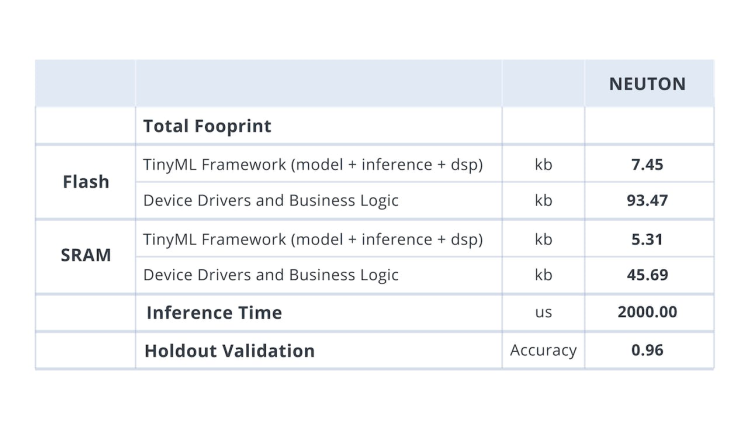The image size is (748, 421).
Task: Select SRAM TinyML Framework row text
Action: (x=313, y=239)
